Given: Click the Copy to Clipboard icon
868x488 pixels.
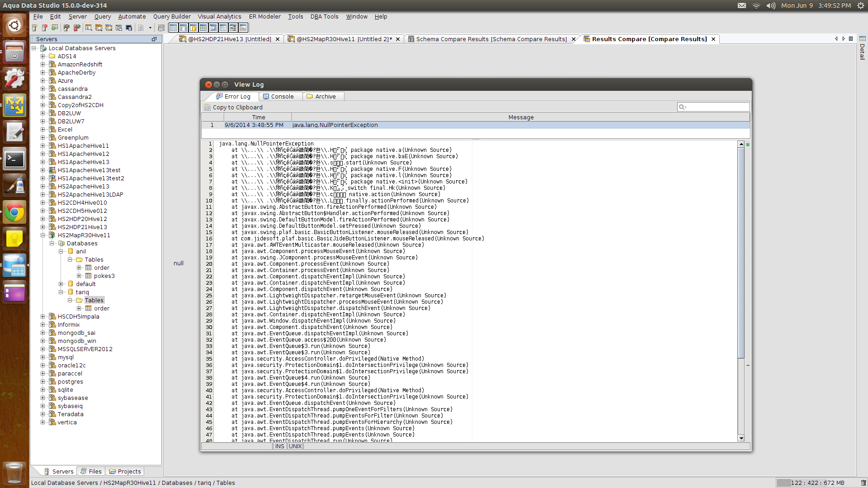Looking at the screenshot, I should click(x=208, y=107).
